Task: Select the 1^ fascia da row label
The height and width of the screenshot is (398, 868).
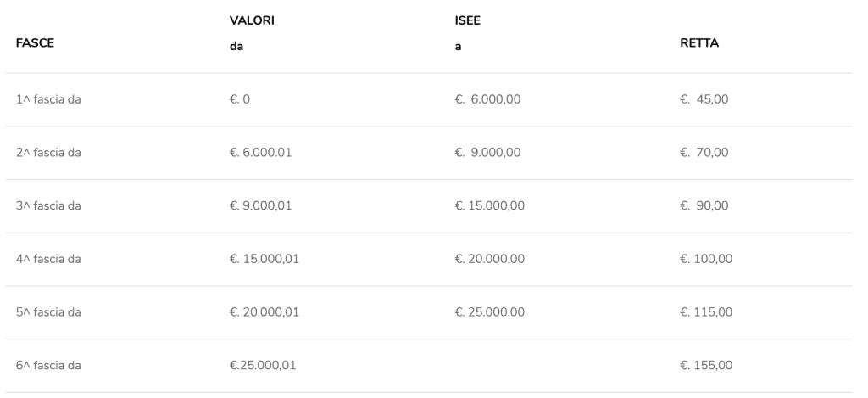Action: pyautogui.click(x=48, y=99)
